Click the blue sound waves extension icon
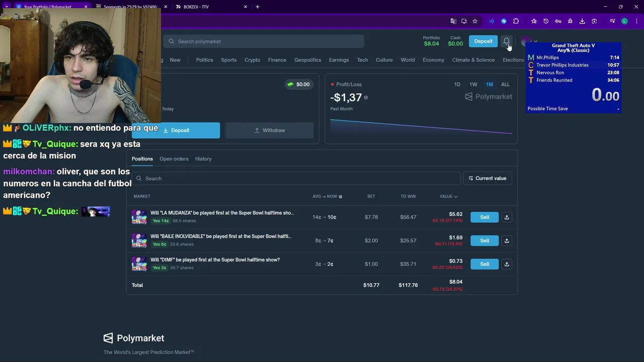The height and width of the screenshot is (362, 644). 492,21
